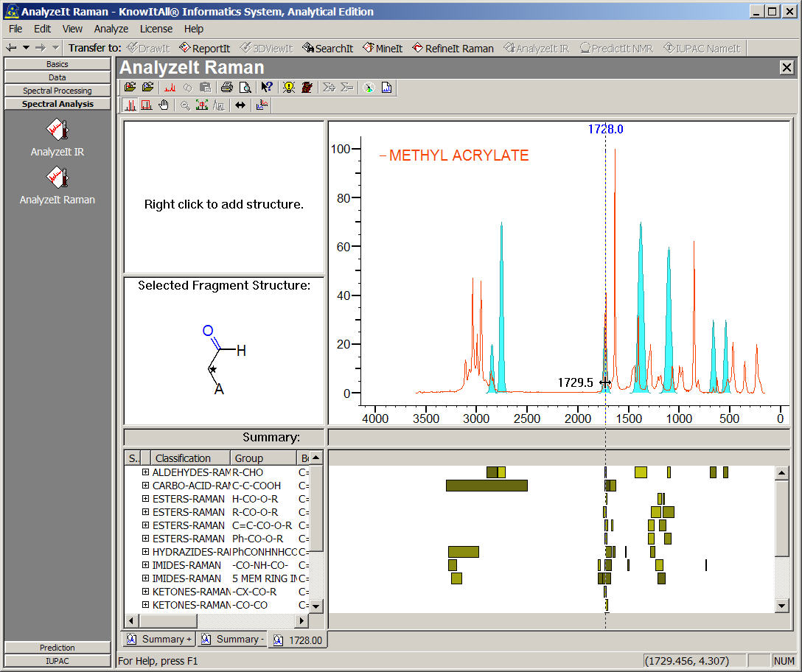Screen dimensions: 802x672
Task: Transfer to SearchIt
Action: [x=327, y=48]
